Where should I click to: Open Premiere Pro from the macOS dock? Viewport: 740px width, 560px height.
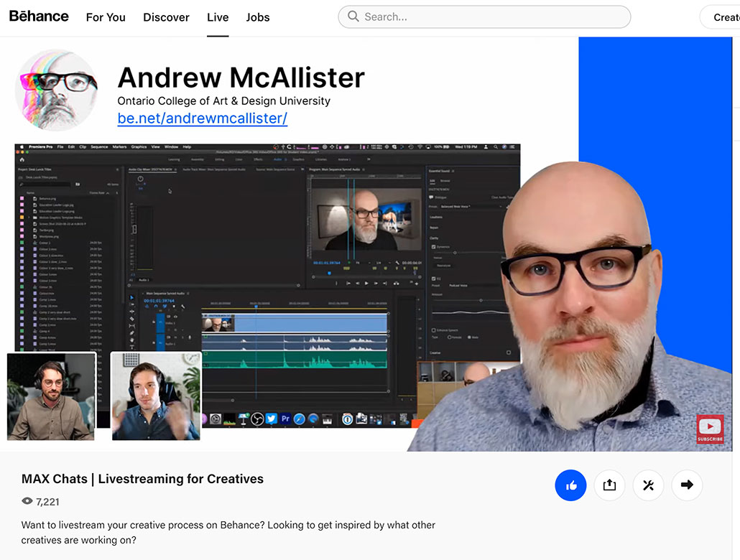point(285,419)
